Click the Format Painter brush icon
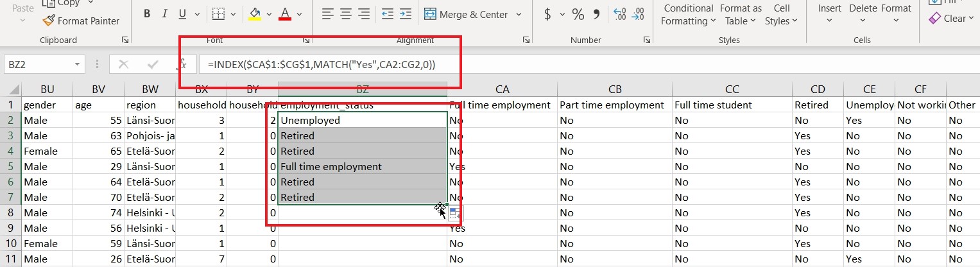The image size is (980, 267). [48, 21]
